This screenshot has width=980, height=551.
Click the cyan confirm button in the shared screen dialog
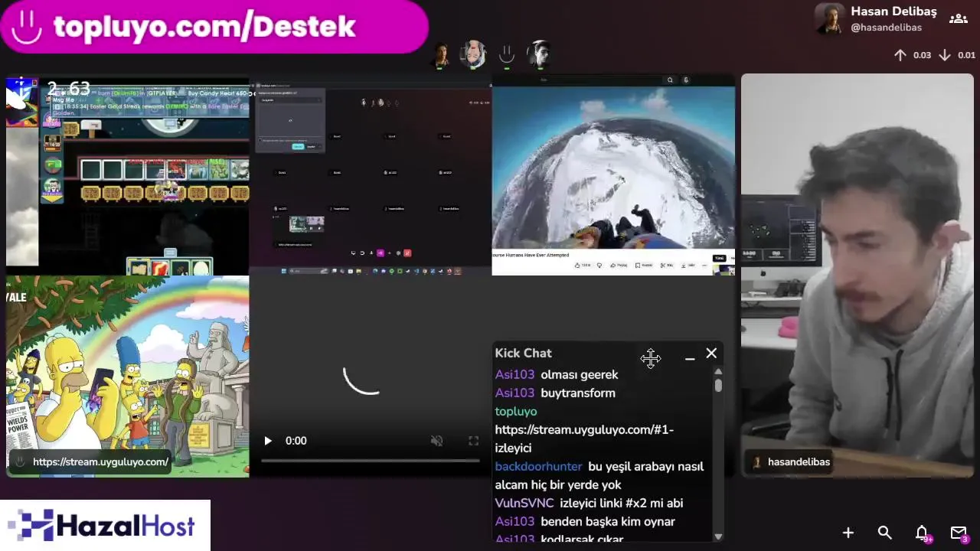[298, 146]
